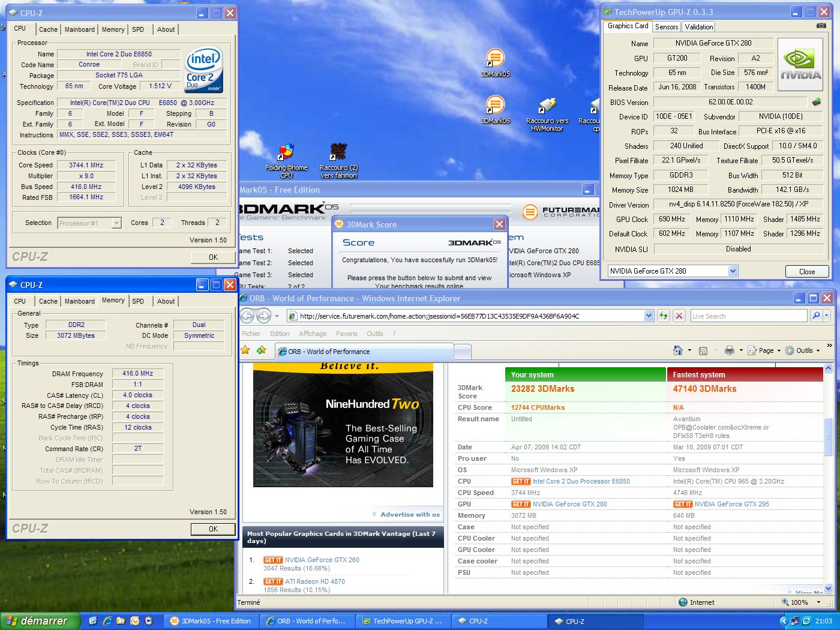Click the IE security zone globe icon
Viewport: 840px width, 630px height.
683,602
